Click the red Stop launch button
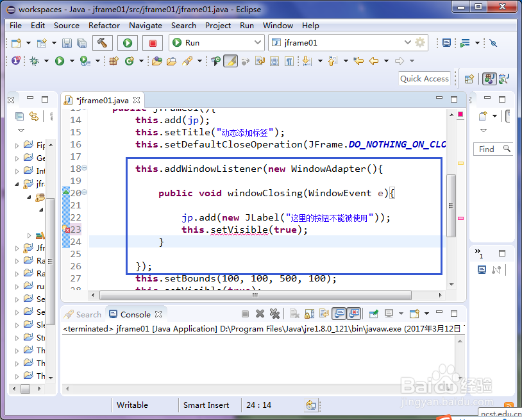This screenshot has width=522, height=420. point(153,42)
